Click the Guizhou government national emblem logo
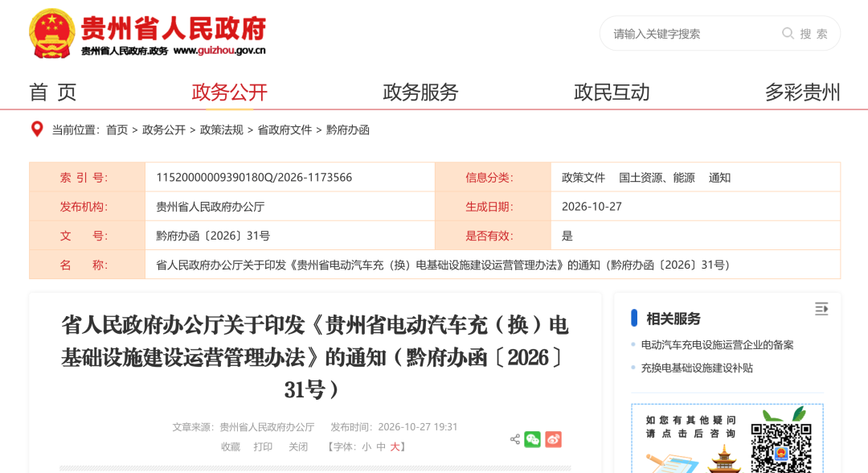The image size is (868, 473). (52, 33)
